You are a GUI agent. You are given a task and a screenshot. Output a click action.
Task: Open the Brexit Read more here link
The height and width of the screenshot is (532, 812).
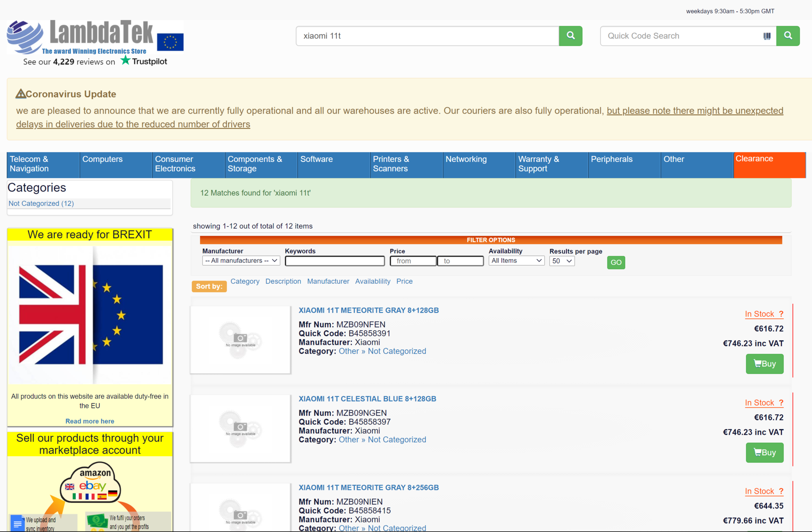pyautogui.click(x=90, y=421)
